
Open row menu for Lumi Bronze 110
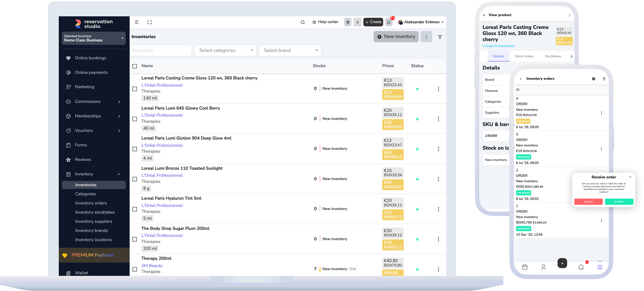pos(438,179)
